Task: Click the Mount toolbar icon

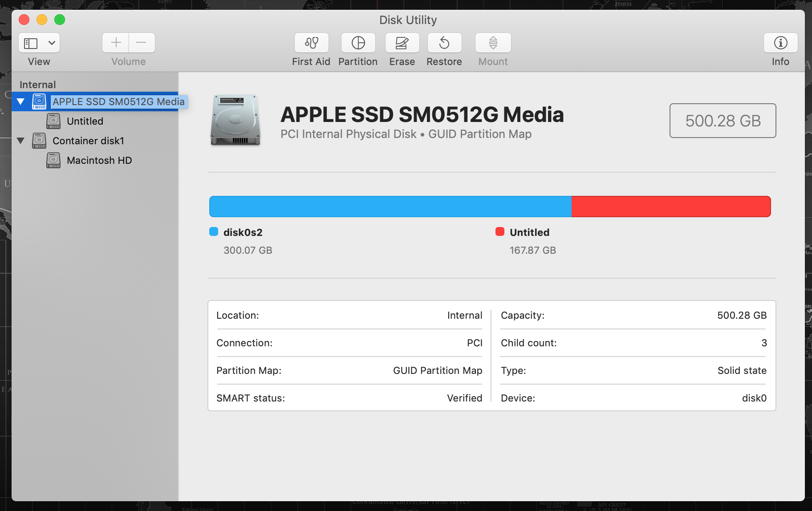Action: click(493, 43)
